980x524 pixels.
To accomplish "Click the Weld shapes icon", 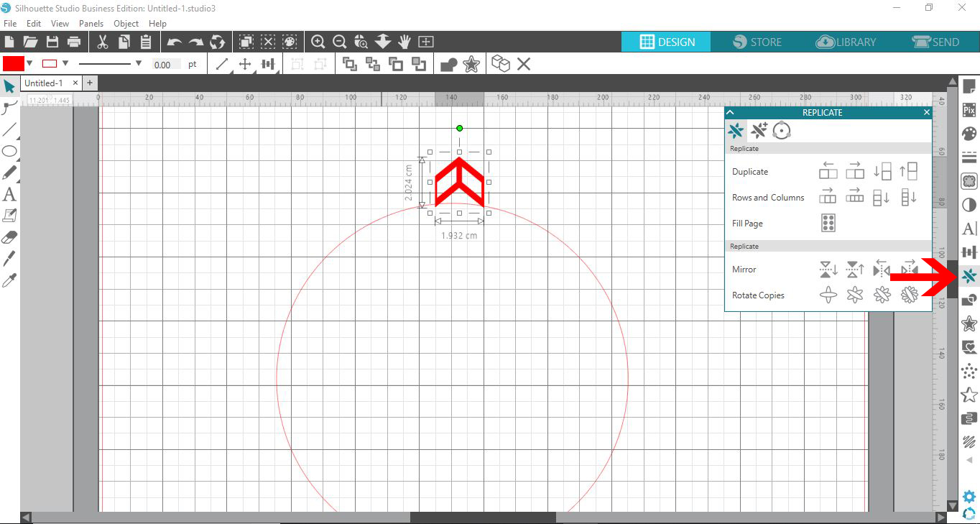I will tap(449, 65).
